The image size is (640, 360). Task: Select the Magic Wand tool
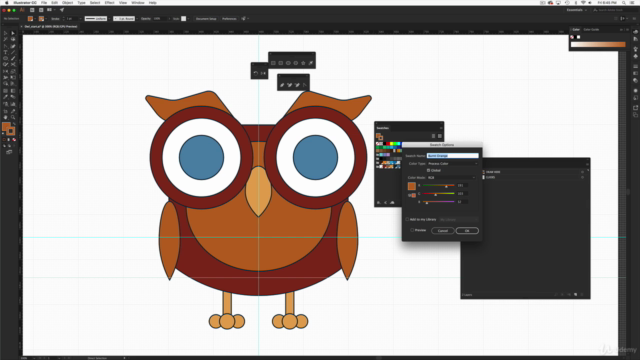point(5,39)
